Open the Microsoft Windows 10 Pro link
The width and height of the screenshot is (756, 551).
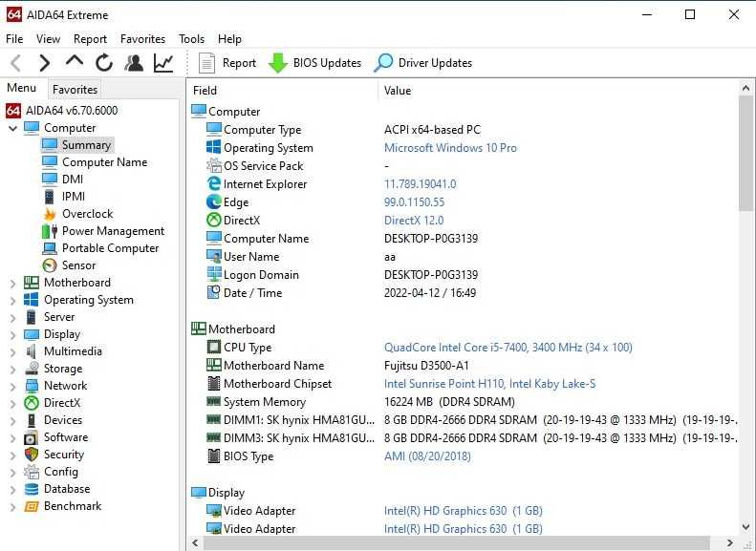click(x=450, y=148)
